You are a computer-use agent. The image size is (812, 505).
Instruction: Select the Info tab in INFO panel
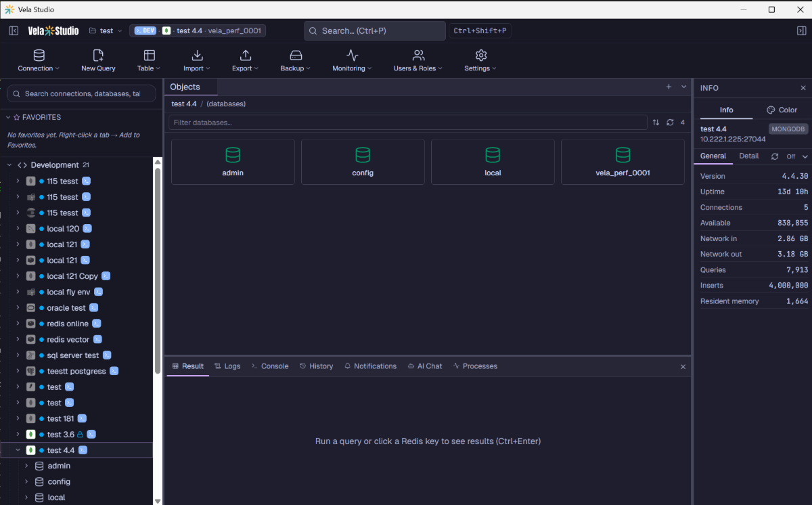pos(726,110)
